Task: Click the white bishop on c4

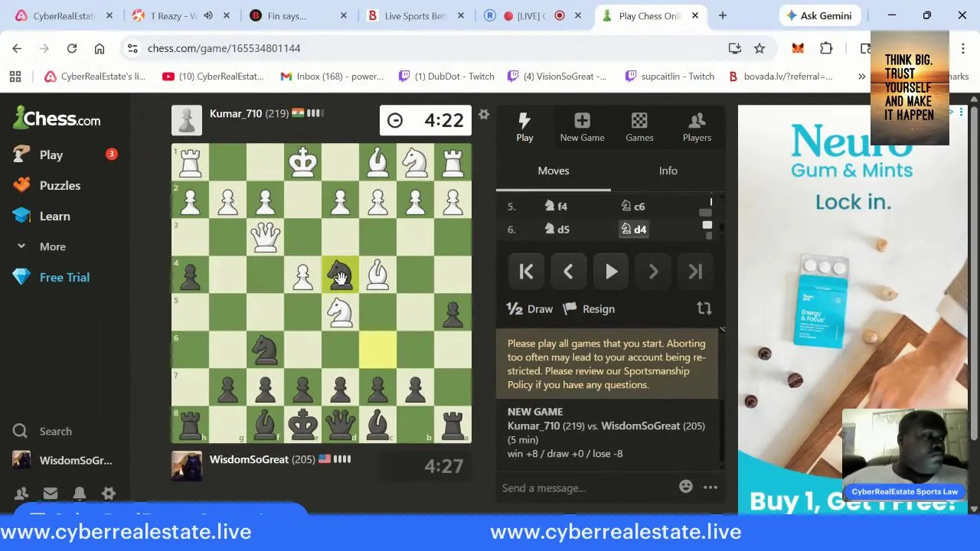Action: coord(377,274)
